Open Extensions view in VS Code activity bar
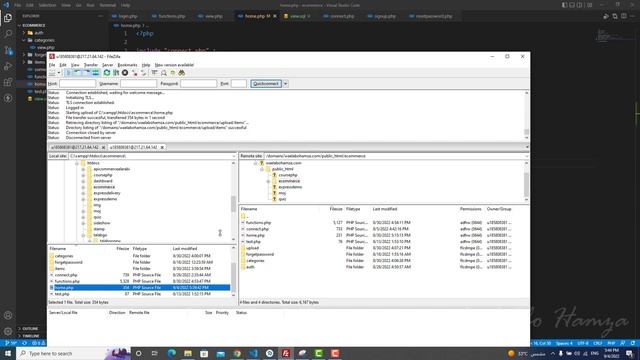The height and width of the screenshot is (360, 640). [x=8, y=82]
